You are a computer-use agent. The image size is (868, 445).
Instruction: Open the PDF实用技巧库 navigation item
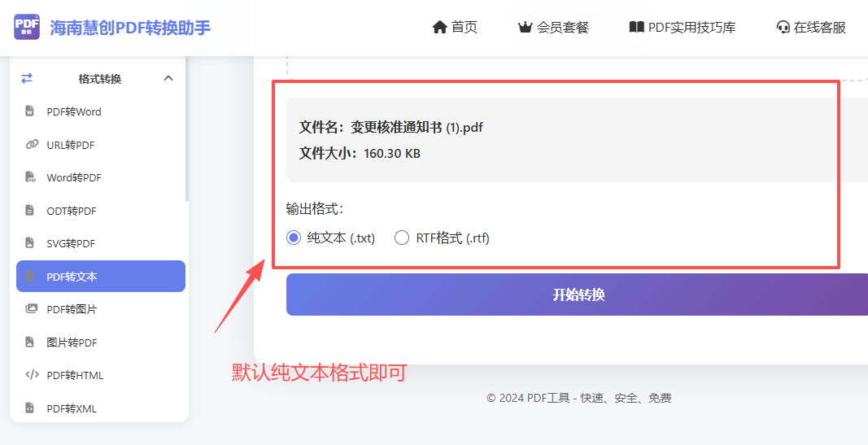tap(682, 27)
